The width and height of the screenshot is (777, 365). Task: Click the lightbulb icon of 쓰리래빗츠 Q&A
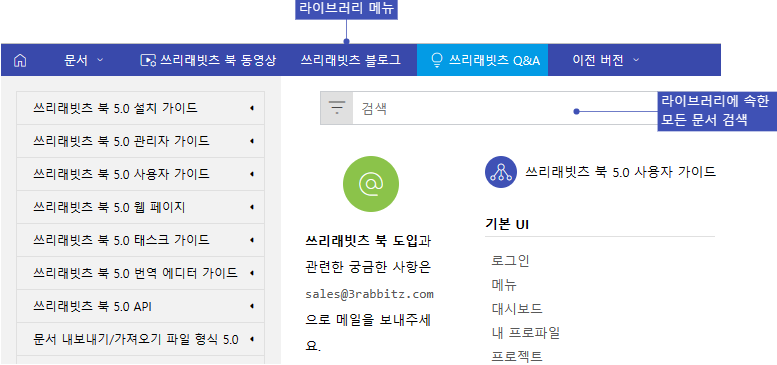437,60
